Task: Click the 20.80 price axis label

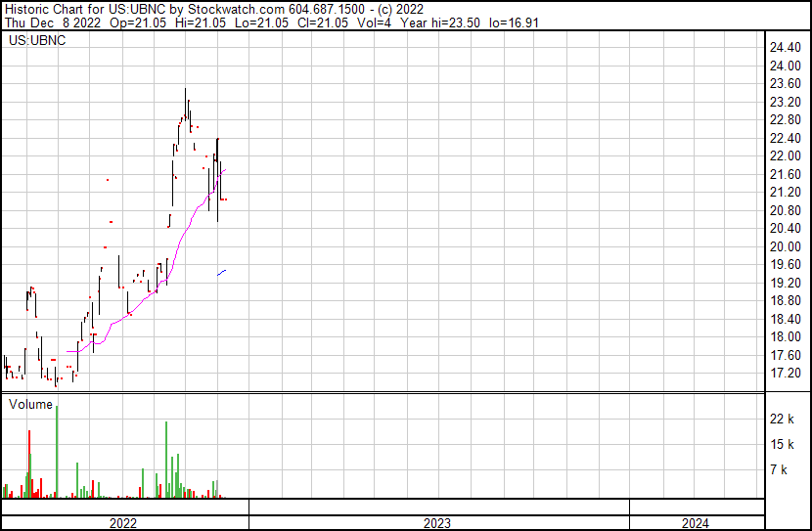Action: tap(785, 210)
